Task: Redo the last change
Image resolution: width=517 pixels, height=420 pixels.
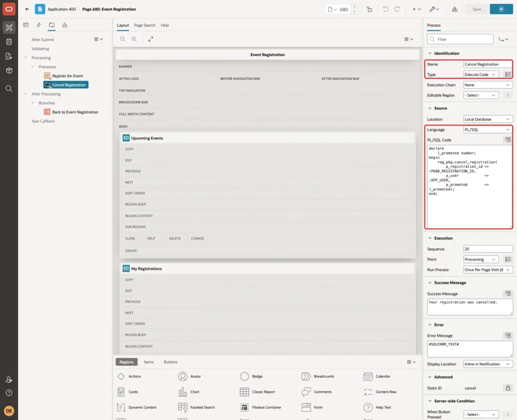Action: pos(397,9)
